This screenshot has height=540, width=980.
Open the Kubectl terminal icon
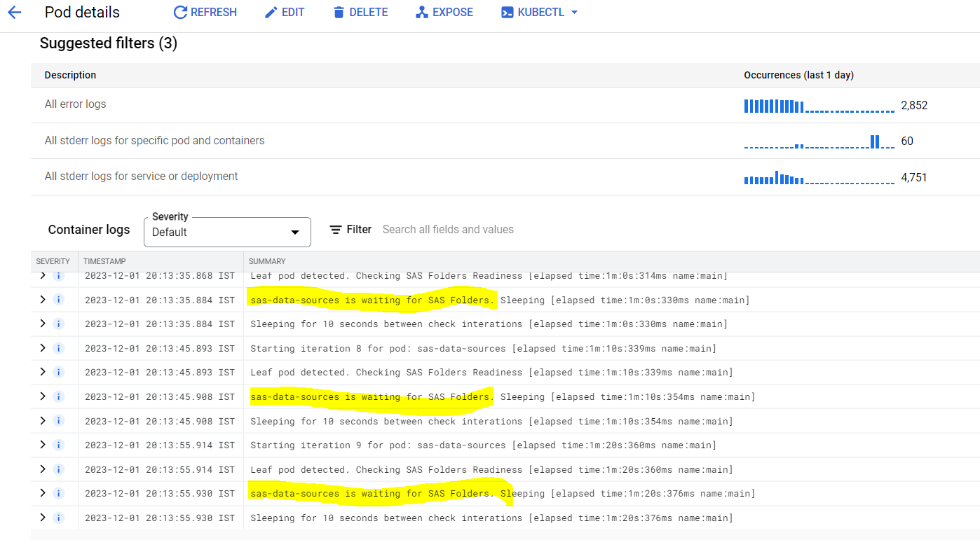507,12
